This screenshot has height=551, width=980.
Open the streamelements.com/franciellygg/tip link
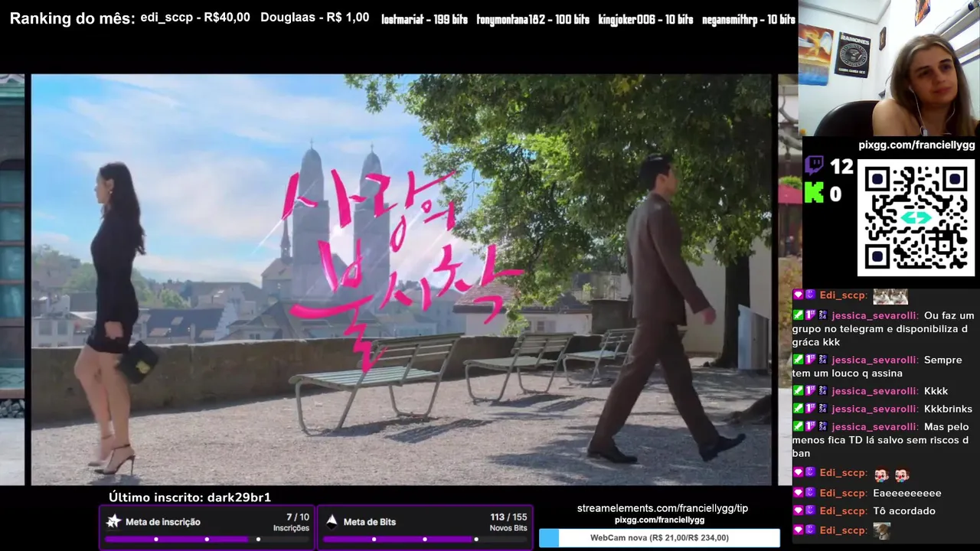pyautogui.click(x=662, y=508)
